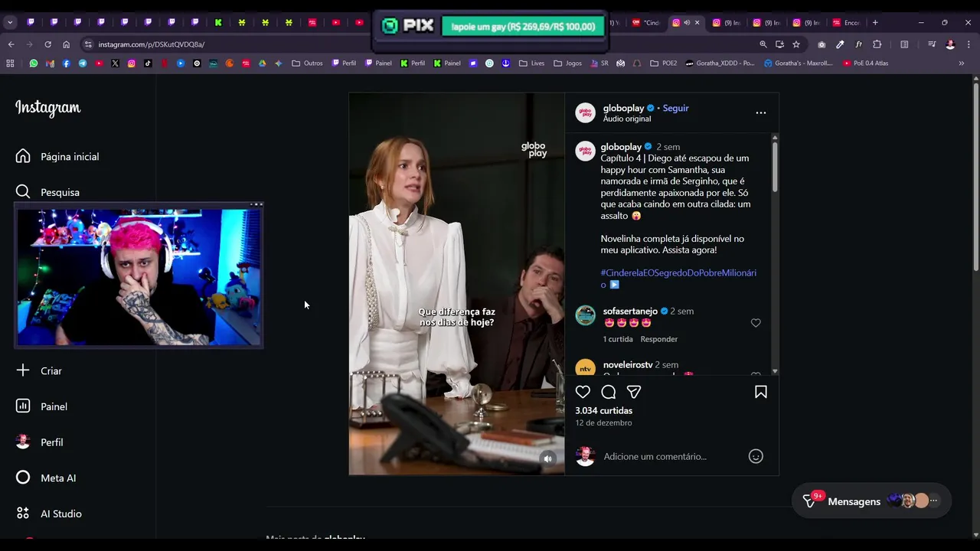Open a new browser tab
Image resolution: width=980 pixels, height=551 pixels.
875,23
